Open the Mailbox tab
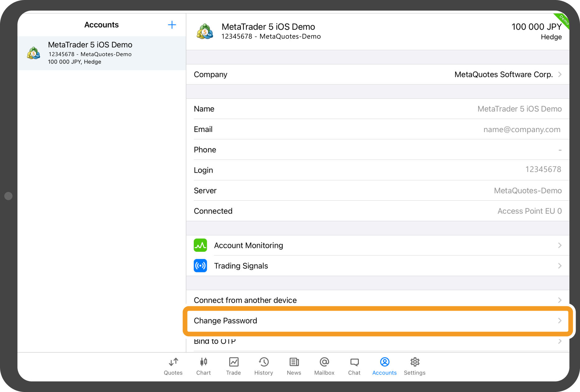The width and height of the screenshot is (580, 392). [324, 366]
